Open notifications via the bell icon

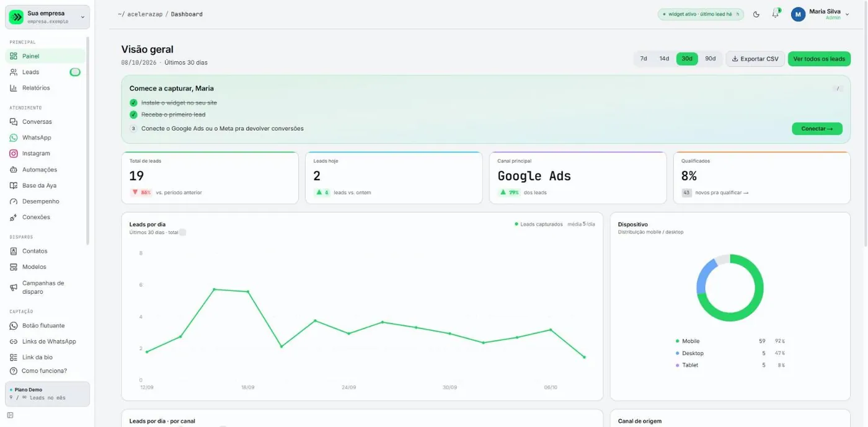coord(775,14)
